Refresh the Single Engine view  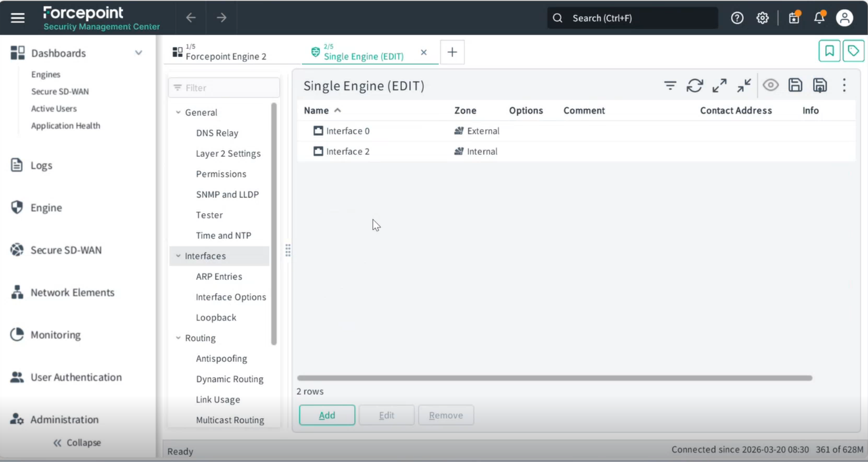tap(695, 85)
